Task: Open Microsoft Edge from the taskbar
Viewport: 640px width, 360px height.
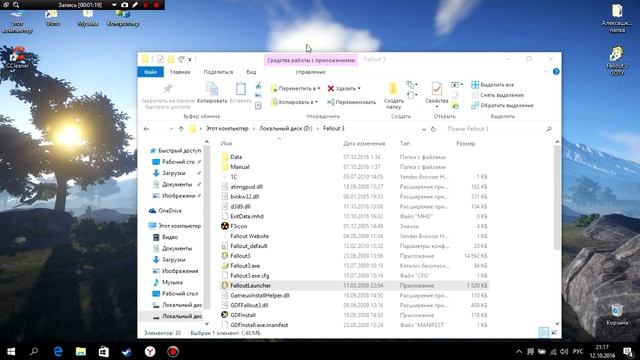Action: coord(58,351)
